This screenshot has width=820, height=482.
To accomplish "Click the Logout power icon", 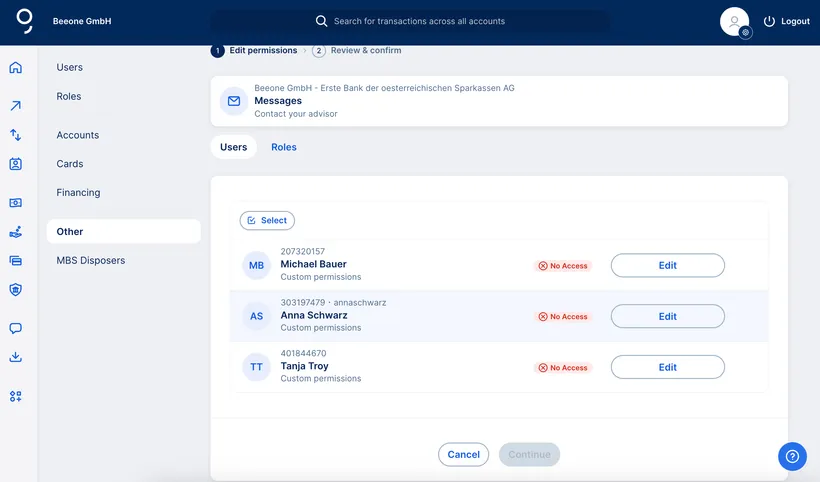I will (769, 21).
